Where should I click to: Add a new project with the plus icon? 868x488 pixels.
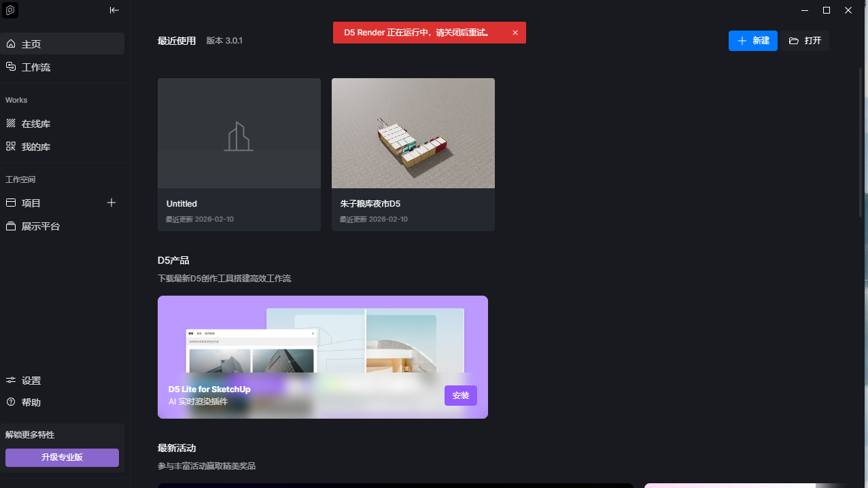pyautogui.click(x=112, y=203)
